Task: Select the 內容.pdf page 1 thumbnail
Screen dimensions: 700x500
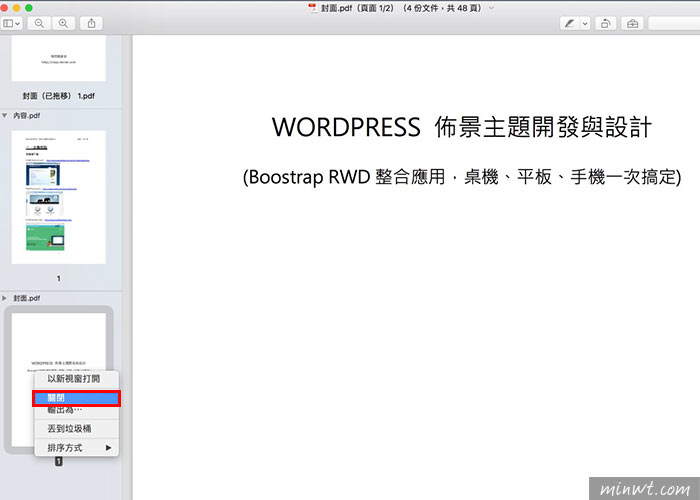Action: point(58,197)
